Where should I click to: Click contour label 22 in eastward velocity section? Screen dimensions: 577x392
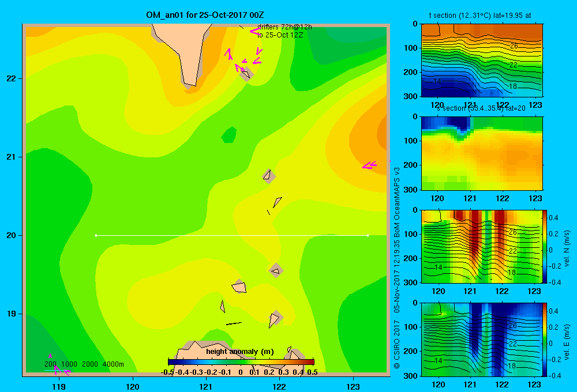(x=513, y=344)
